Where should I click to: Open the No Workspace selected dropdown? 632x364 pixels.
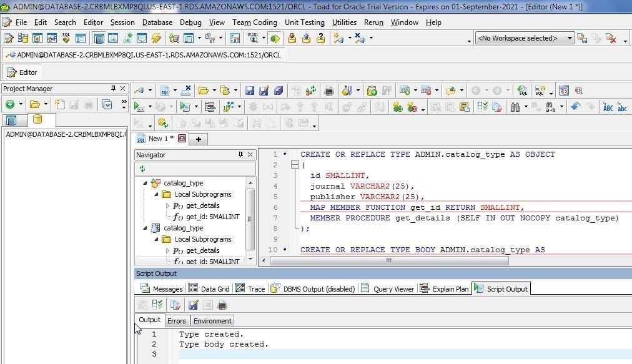click(525, 38)
